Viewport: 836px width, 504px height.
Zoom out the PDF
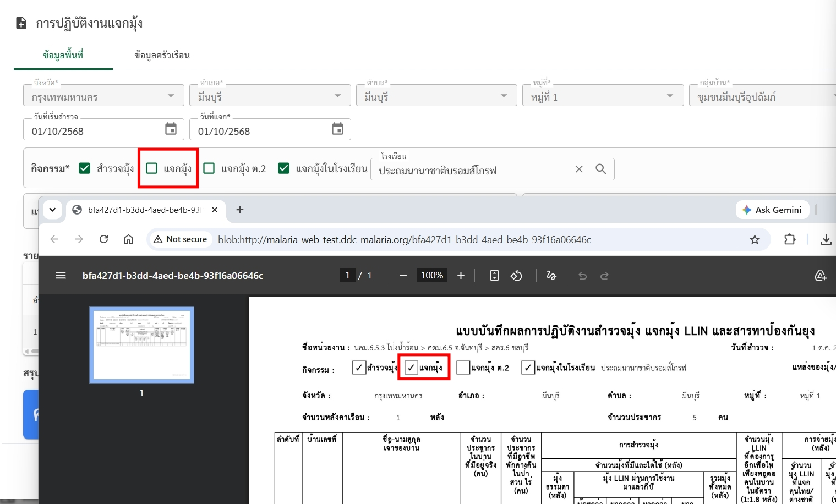pos(403,276)
